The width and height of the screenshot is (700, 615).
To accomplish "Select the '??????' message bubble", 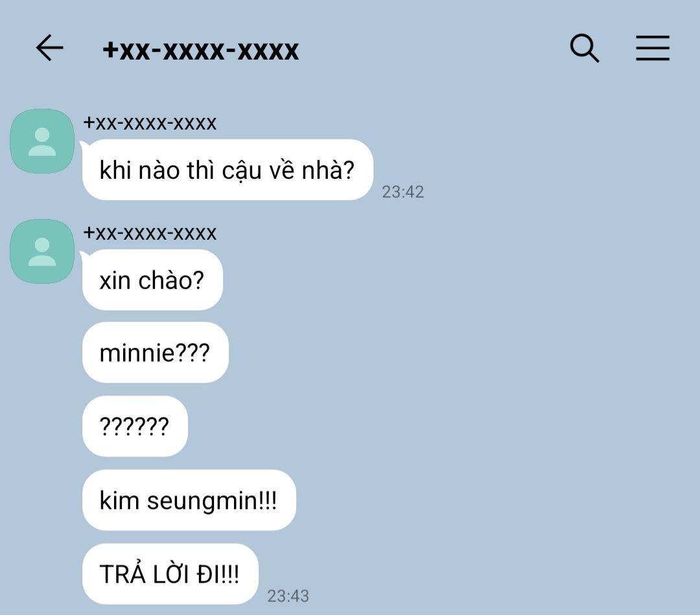I will click(x=135, y=426).
